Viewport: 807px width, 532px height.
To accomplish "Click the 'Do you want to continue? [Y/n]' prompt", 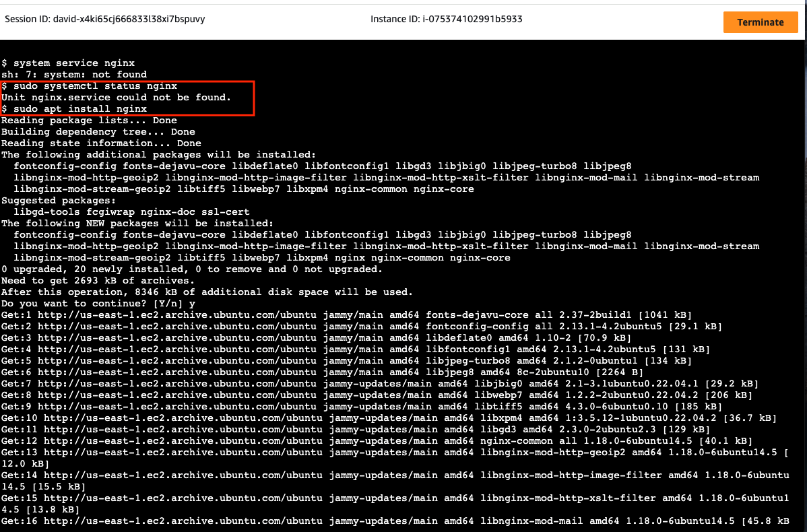I will pos(95,304).
